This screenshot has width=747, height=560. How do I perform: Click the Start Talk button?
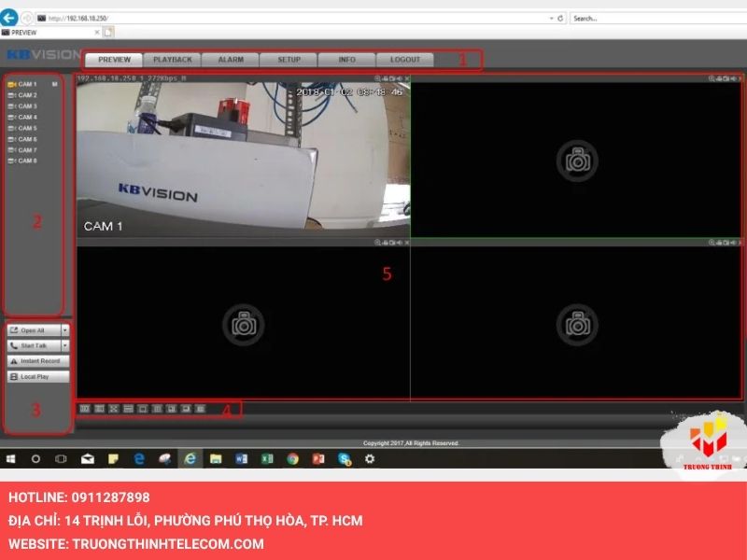[34, 345]
